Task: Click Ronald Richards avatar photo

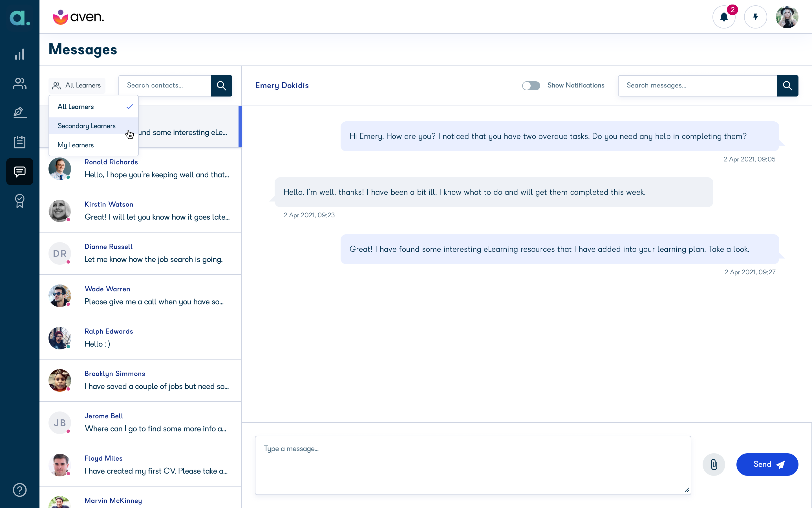Action: coord(60,169)
